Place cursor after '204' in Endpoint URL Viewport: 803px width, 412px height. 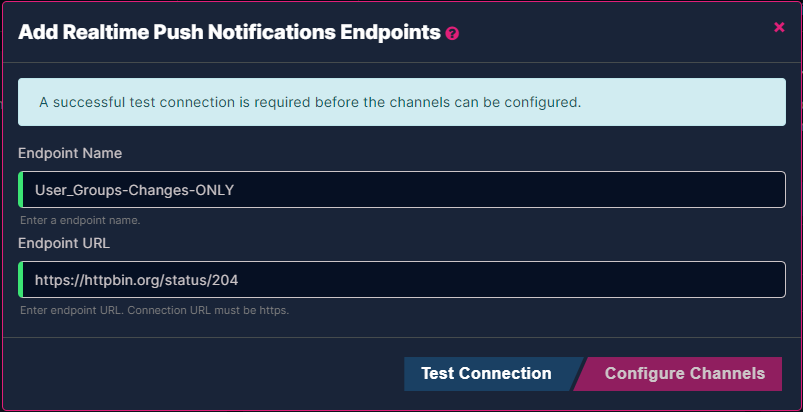[x=239, y=280]
